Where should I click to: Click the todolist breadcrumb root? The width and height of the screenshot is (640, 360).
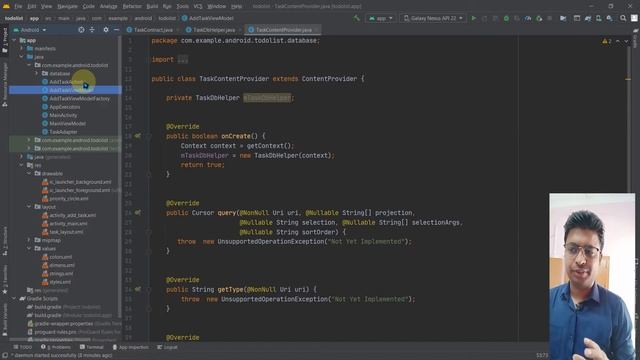pos(14,18)
